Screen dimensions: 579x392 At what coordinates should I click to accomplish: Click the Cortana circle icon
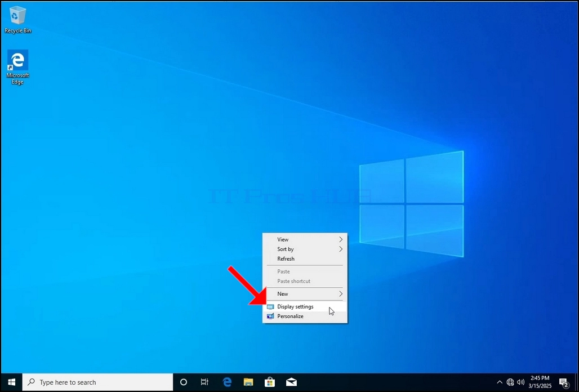click(183, 382)
